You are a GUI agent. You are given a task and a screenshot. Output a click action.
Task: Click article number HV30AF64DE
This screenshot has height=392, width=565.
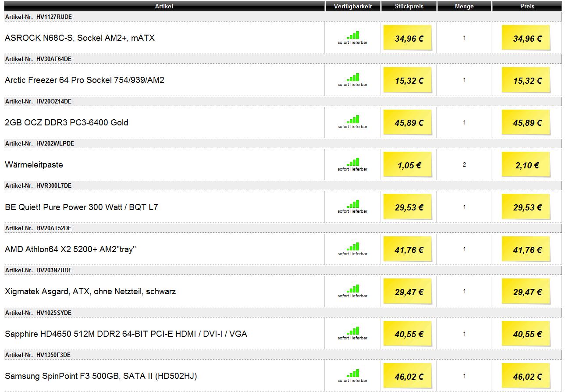click(x=54, y=59)
